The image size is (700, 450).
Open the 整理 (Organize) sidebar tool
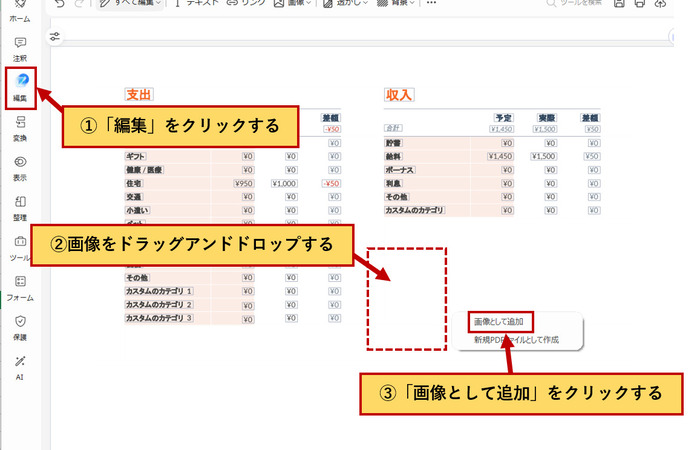pyautogui.click(x=20, y=206)
